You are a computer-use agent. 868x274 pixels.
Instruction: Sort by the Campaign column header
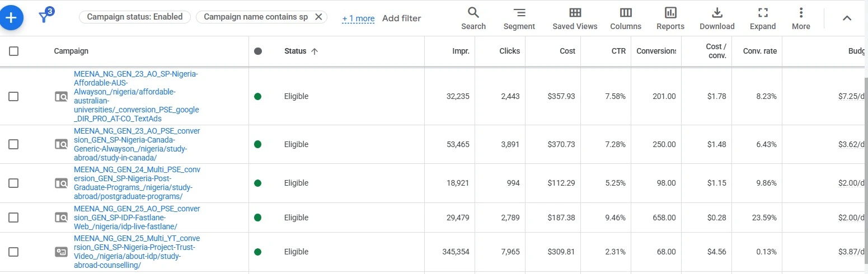tap(71, 51)
